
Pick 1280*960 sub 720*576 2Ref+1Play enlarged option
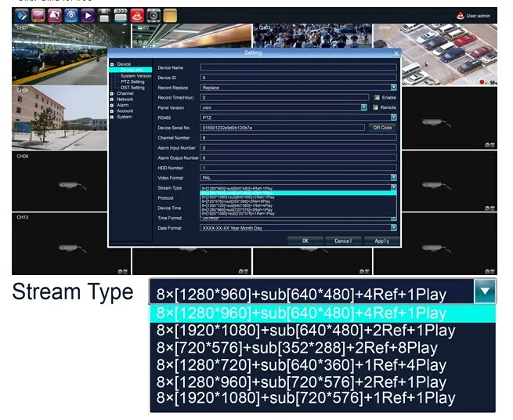pos(322,382)
